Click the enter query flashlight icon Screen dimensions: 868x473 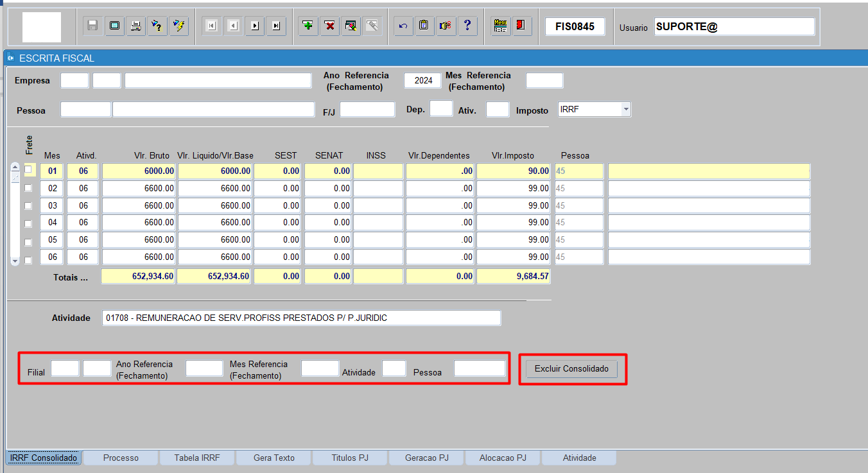point(157,26)
